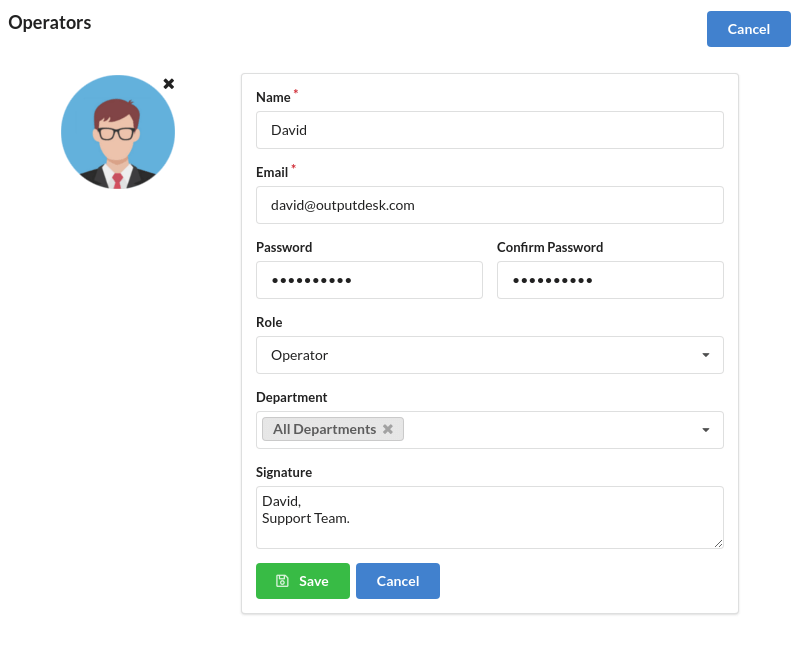Expand the Role dropdown arrow
The height and width of the screenshot is (652, 799).
click(706, 355)
